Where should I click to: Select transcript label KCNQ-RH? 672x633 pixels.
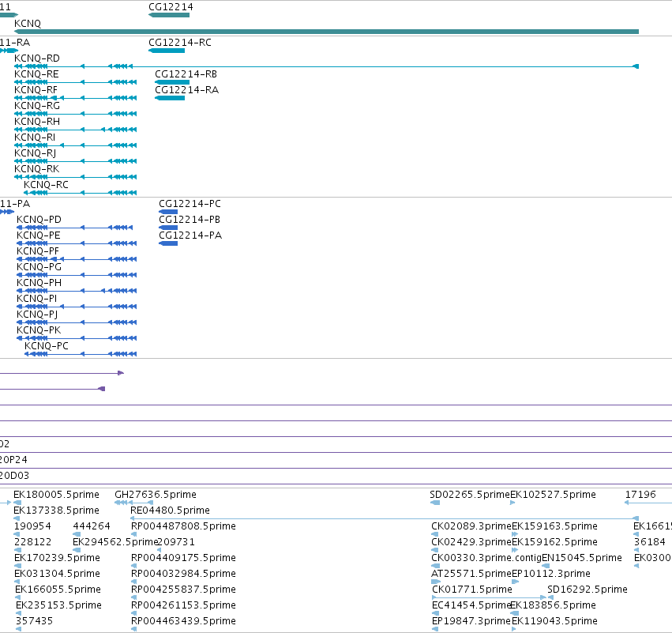[x=37, y=122]
